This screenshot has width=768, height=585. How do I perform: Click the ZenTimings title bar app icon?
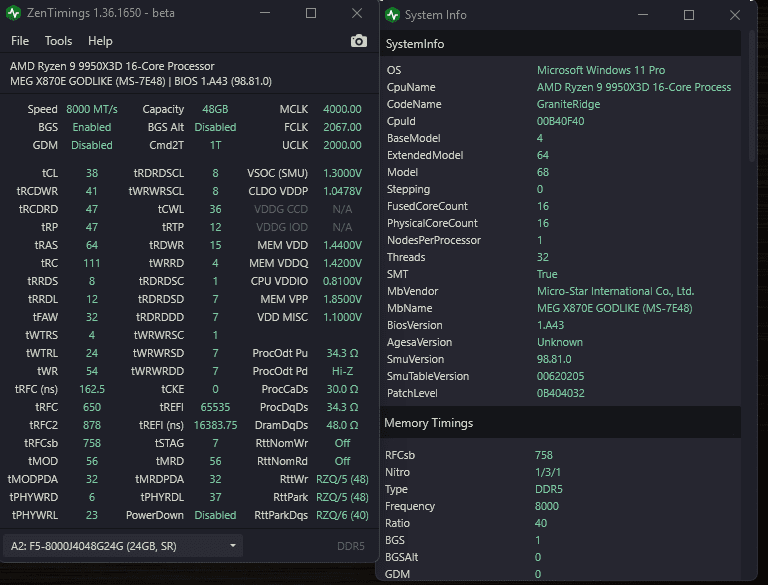pyautogui.click(x=16, y=14)
